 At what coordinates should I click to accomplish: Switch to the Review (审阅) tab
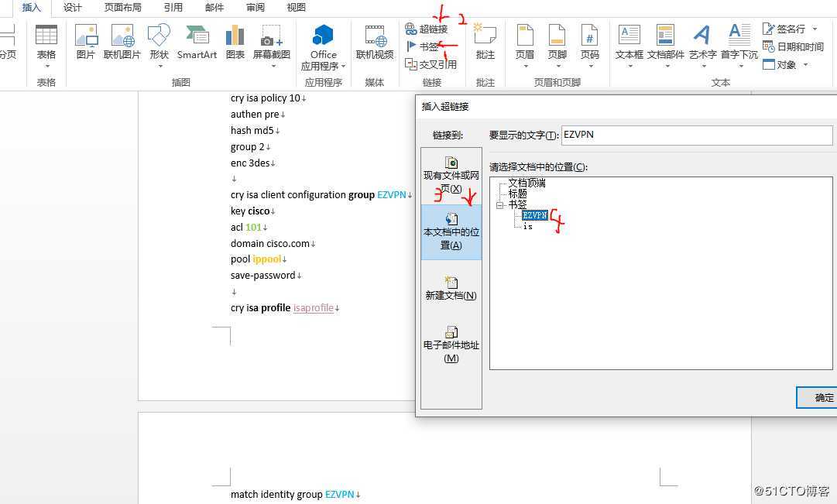click(x=256, y=8)
